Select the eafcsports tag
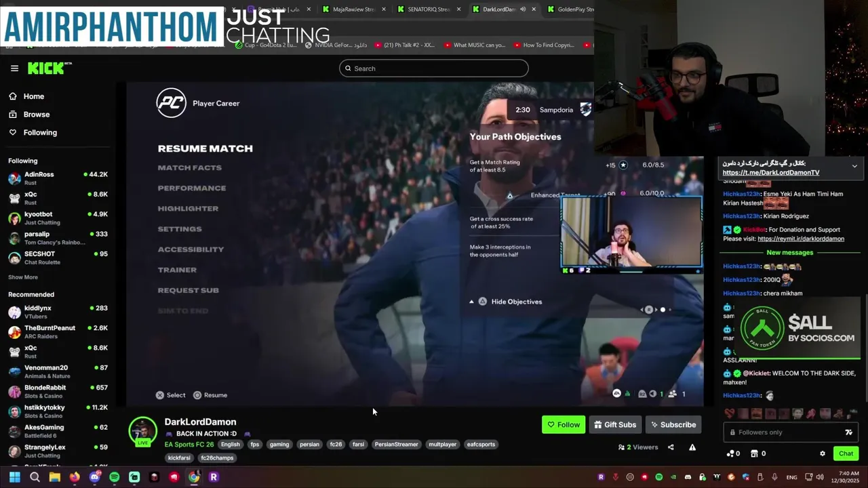 click(x=481, y=445)
